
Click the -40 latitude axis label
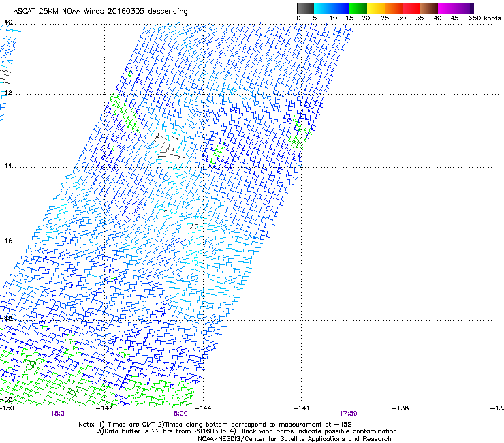coord(6,22)
